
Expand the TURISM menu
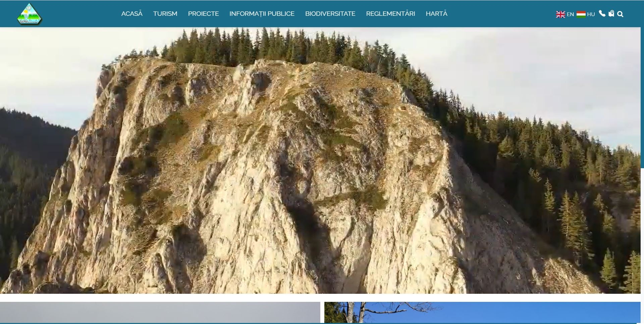[x=165, y=14]
